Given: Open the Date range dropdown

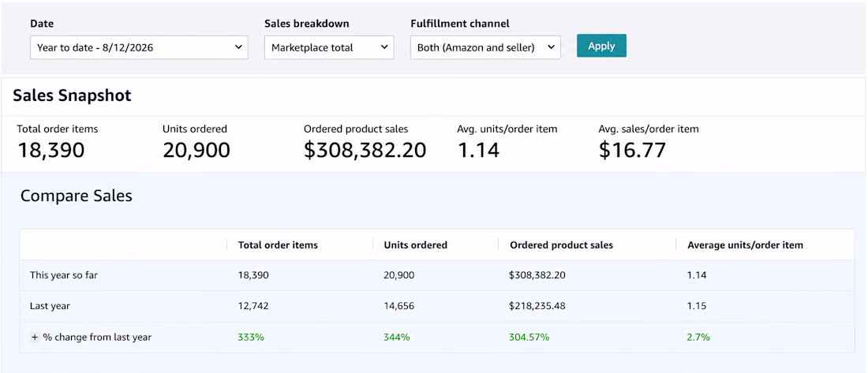Looking at the screenshot, I should click(139, 47).
